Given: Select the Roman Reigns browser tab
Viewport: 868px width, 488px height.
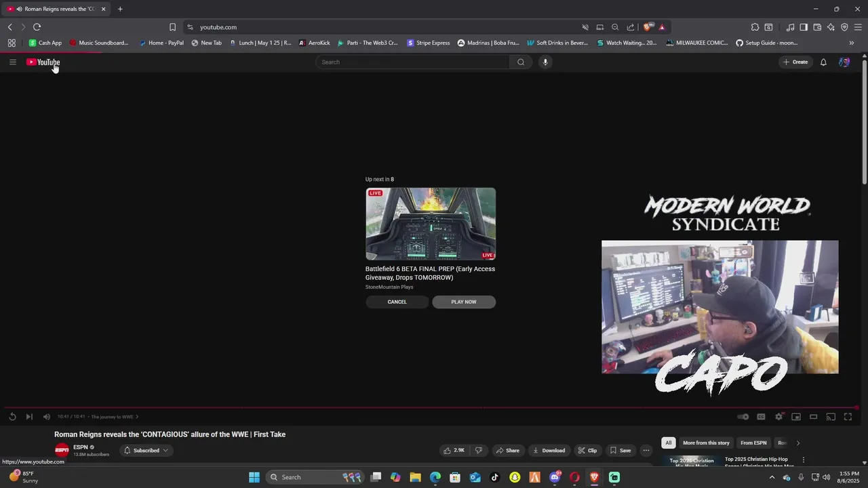Looking at the screenshot, I should coord(56,9).
